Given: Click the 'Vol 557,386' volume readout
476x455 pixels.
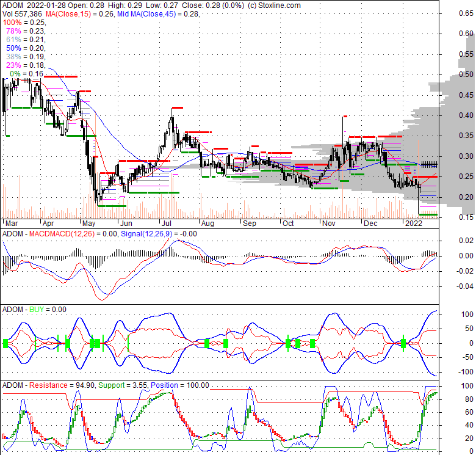Looking at the screenshot, I should tap(23, 14).
